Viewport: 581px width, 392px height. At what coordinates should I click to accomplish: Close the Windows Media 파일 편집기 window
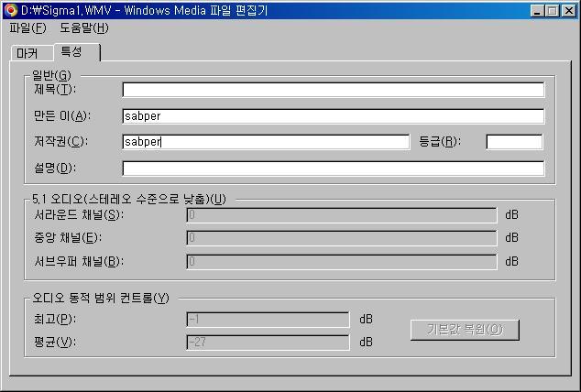point(569,10)
